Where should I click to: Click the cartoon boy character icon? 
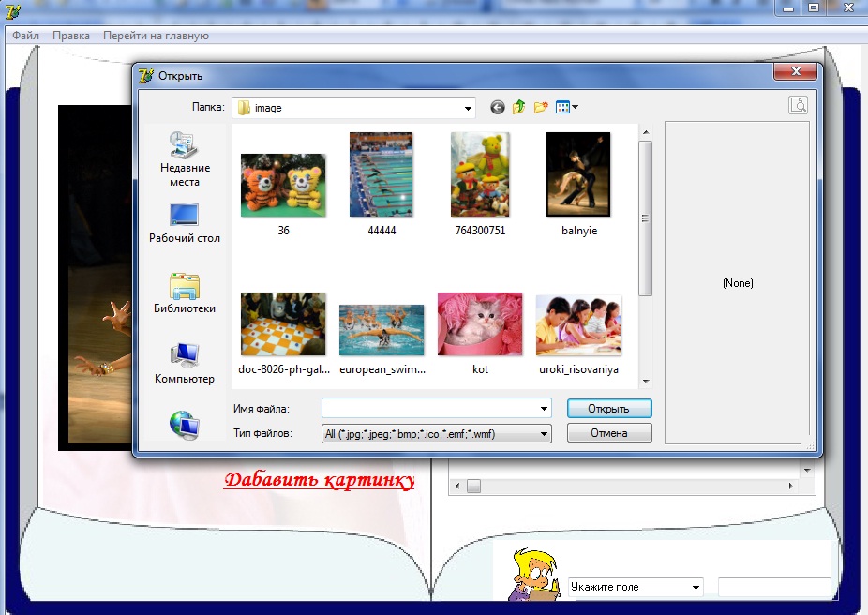(x=533, y=575)
